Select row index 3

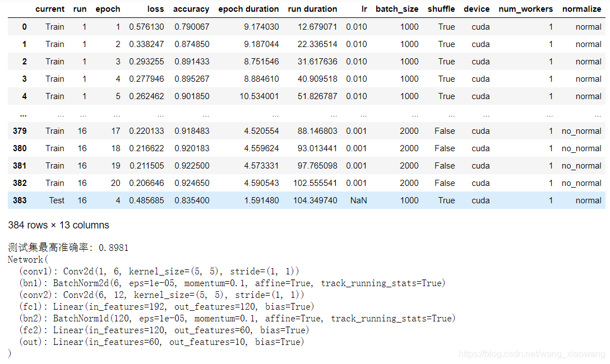point(24,79)
